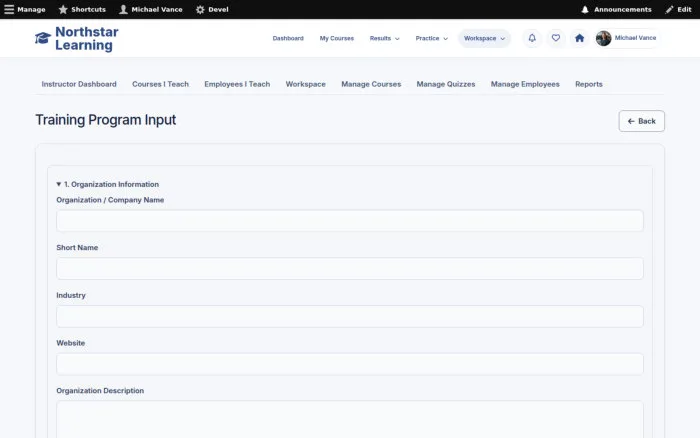Collapse section 1. Organization Information
Screen dimensions: 700x438
108,184
